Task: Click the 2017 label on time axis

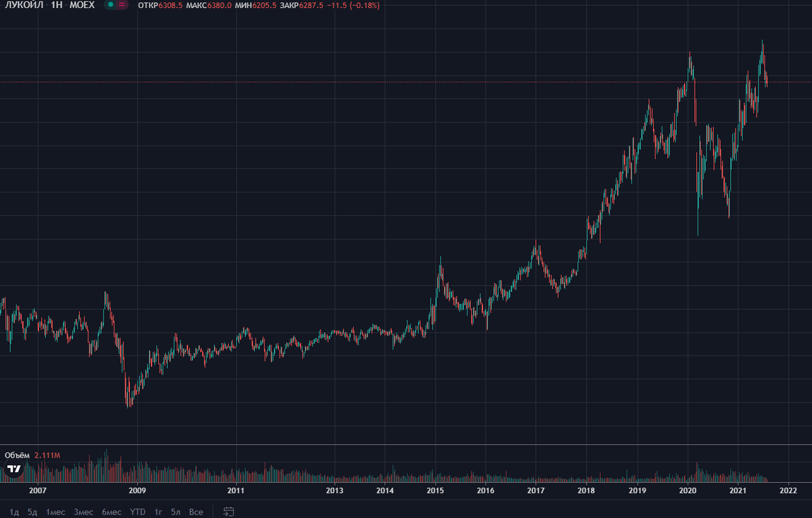Action: [536, 490]
